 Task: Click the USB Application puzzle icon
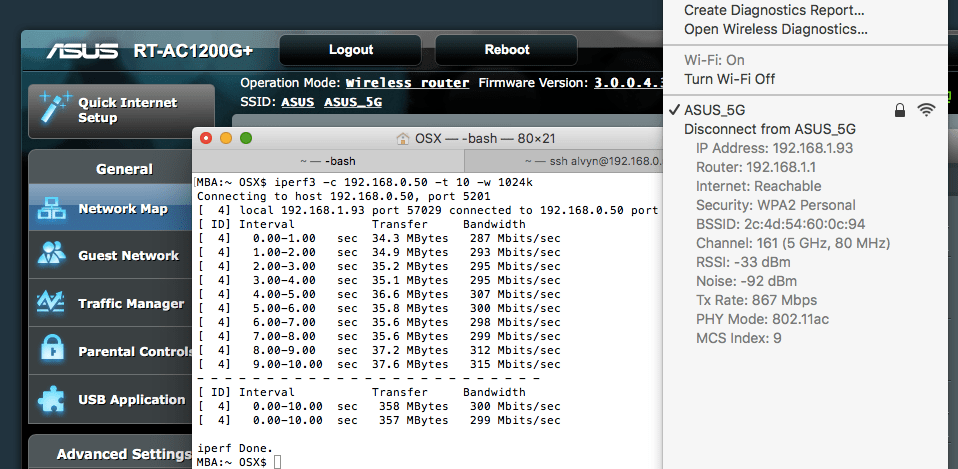tap(51, 399)
